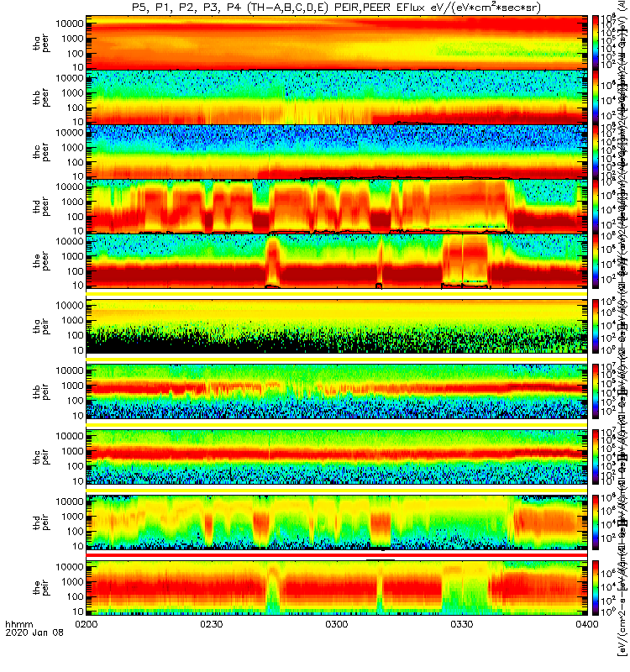The width and height of the screenshot is (630, 672).
Task: Click the color bar beside tha peer panel
Action: coord(596,43)
